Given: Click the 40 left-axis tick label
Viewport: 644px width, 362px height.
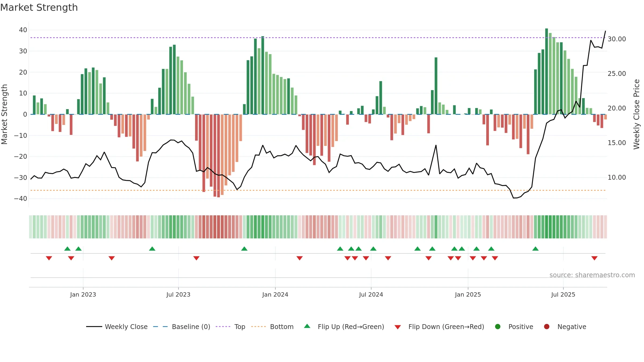Looking at the screenshot, I should pyautogui.click(x=23, y=30).
